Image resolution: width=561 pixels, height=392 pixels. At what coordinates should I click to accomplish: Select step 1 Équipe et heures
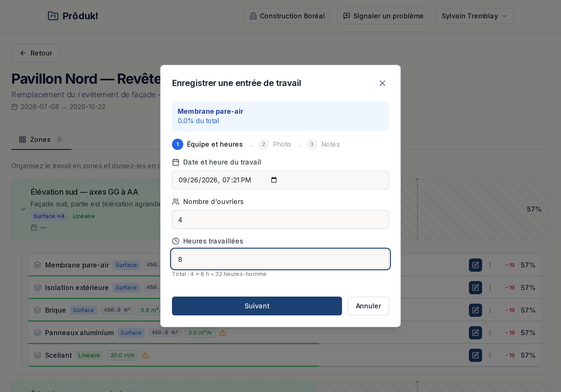(x=207, y=144)
